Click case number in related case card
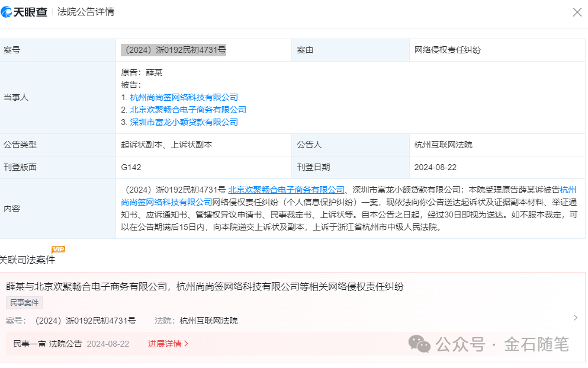 85,321
